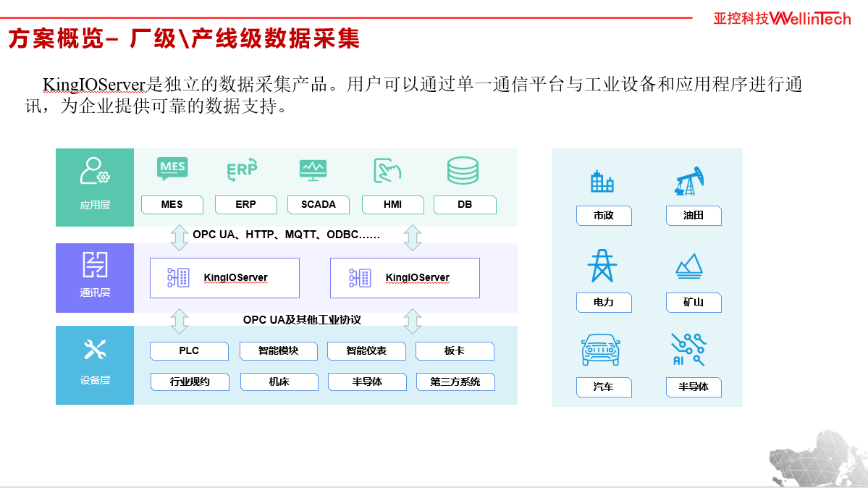Select the 智能模块 device box
Image resolution: width=868 pixels, height=488 pixels.
279,351
